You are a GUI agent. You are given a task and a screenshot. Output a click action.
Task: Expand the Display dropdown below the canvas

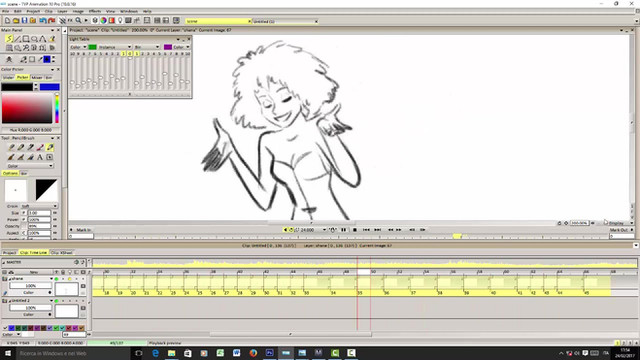coord(619,223)
